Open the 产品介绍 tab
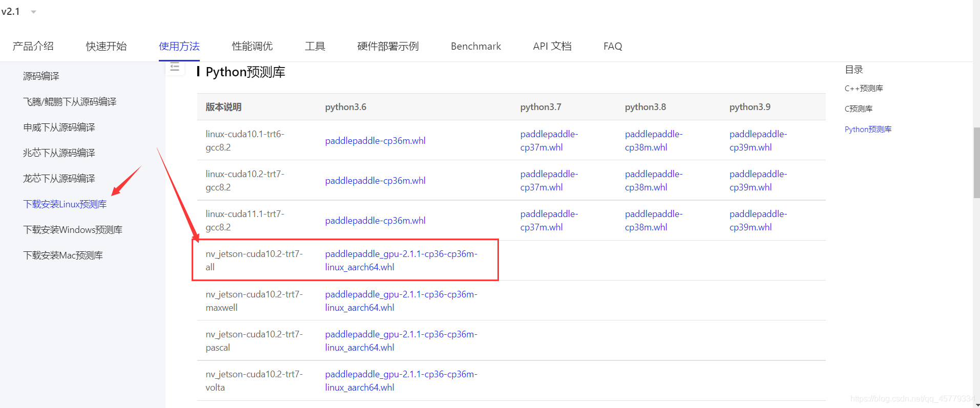This screenshot has height=408, width=980. pyautogui.click(x=33, y=46)
